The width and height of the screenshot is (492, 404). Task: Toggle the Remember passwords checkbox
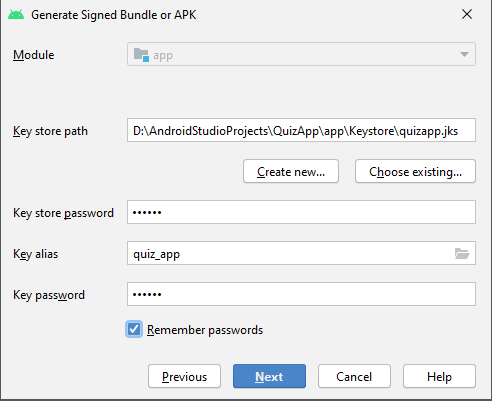[x=134, y=329]
